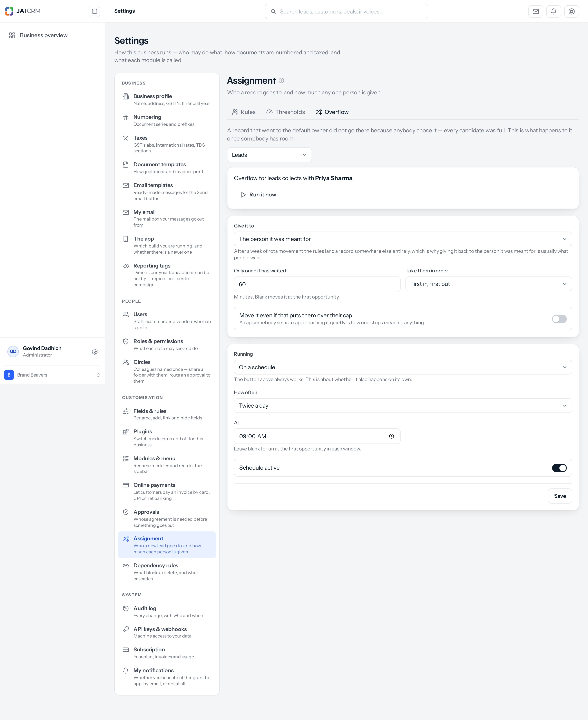The image size is (588, 720).
Task: Collapse the sidebar with the panel icon
Action: (x=94, y=11)
